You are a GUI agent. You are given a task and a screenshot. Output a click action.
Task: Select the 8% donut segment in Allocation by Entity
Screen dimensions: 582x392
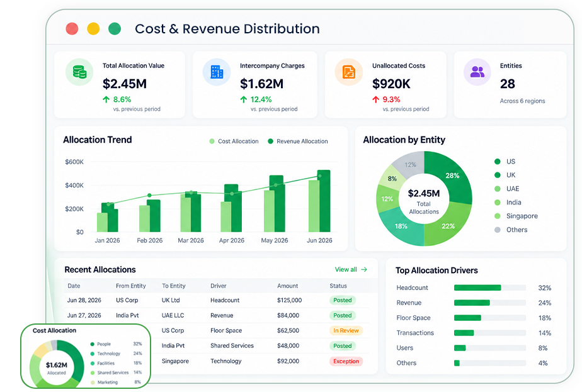coord(392,179)
